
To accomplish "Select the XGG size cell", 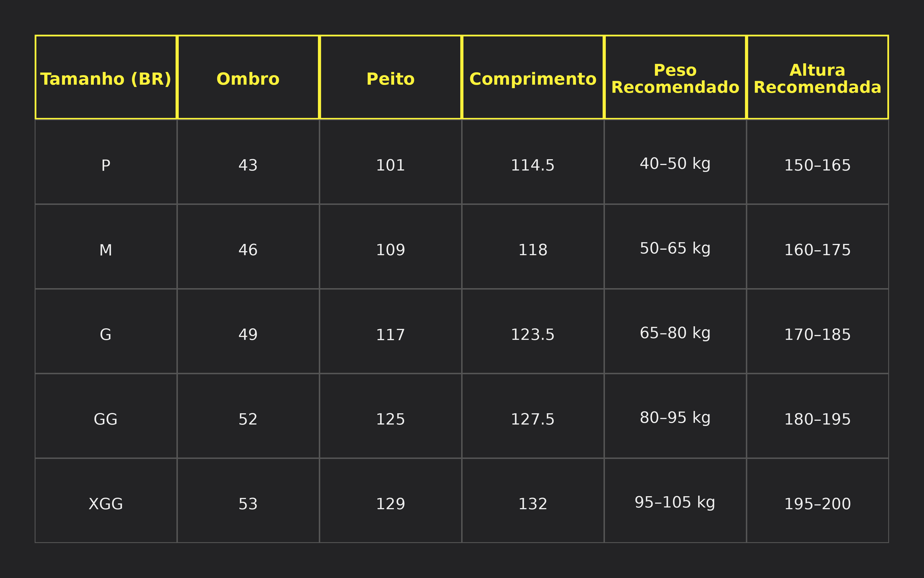I will pos(106,504).
